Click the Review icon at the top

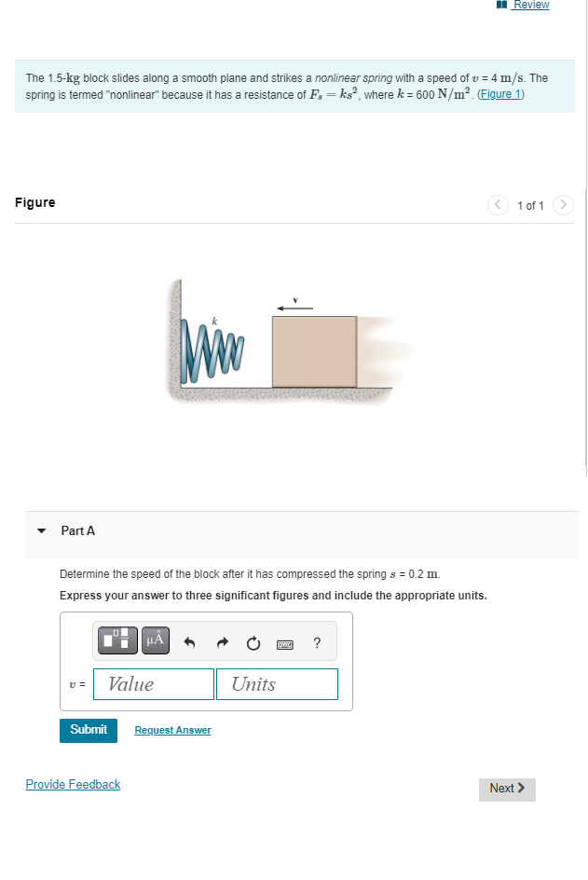(x=500, y=5)
